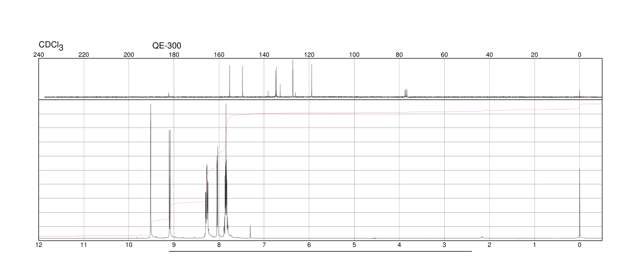Click the 3 ppm label on proton axis

pyautogui.click(x=444, y=245)
